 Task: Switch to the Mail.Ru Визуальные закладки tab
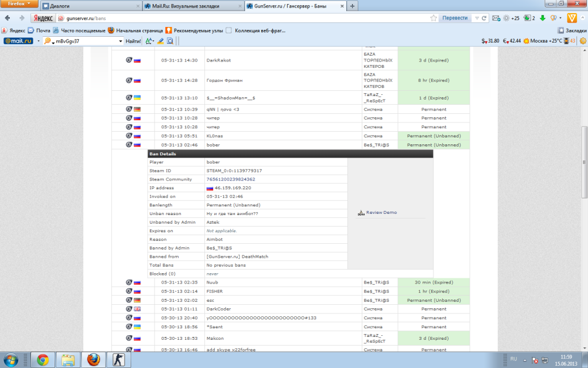click(189, 6)
